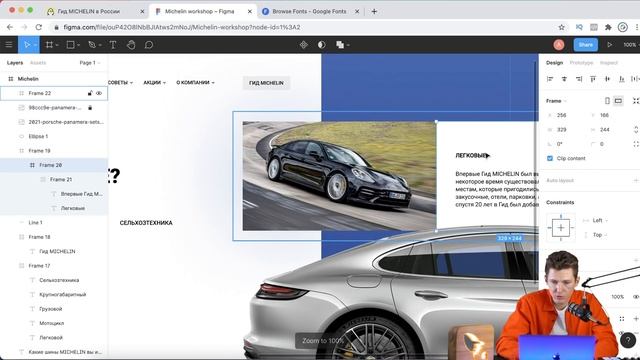
Task: Switch to the Layers tab
Action: click(15, 63)
